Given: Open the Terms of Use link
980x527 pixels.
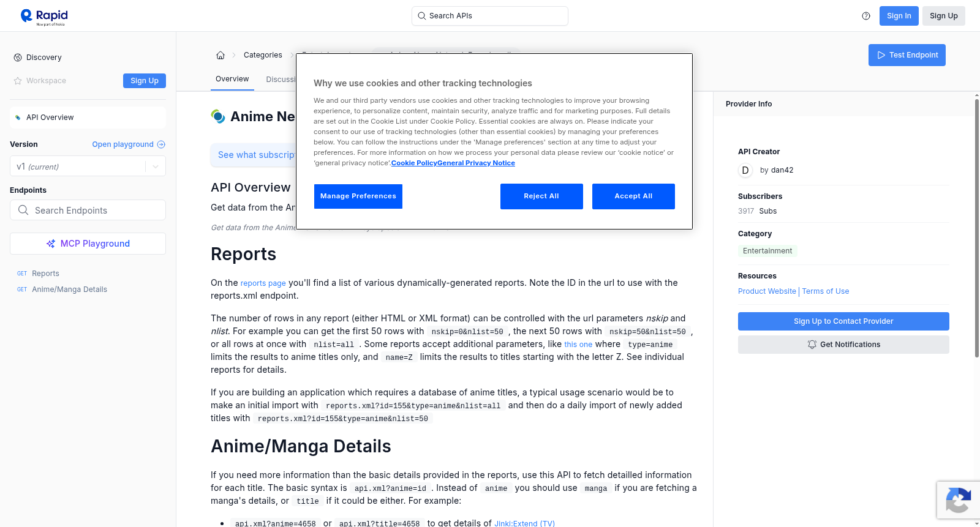Looking at the screenshot, I should (826, 291).
